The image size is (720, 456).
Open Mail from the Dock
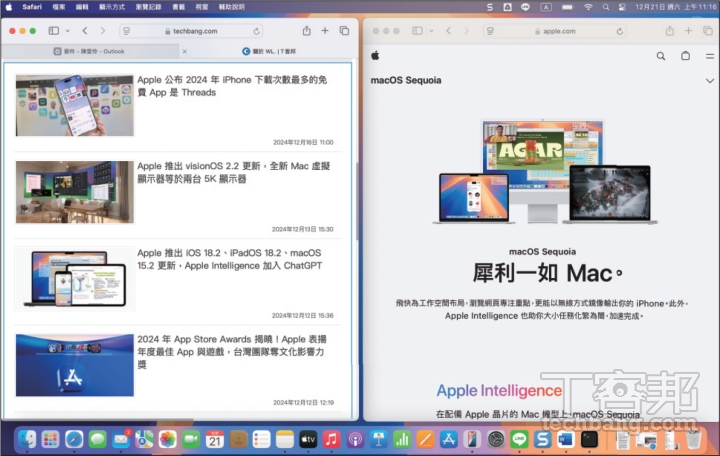121,439
